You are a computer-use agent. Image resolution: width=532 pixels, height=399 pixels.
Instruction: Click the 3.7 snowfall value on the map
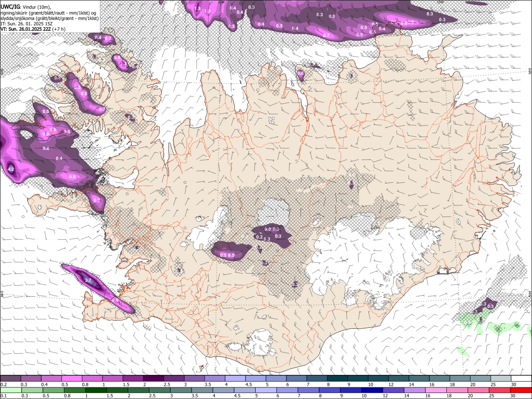(88, 281)
